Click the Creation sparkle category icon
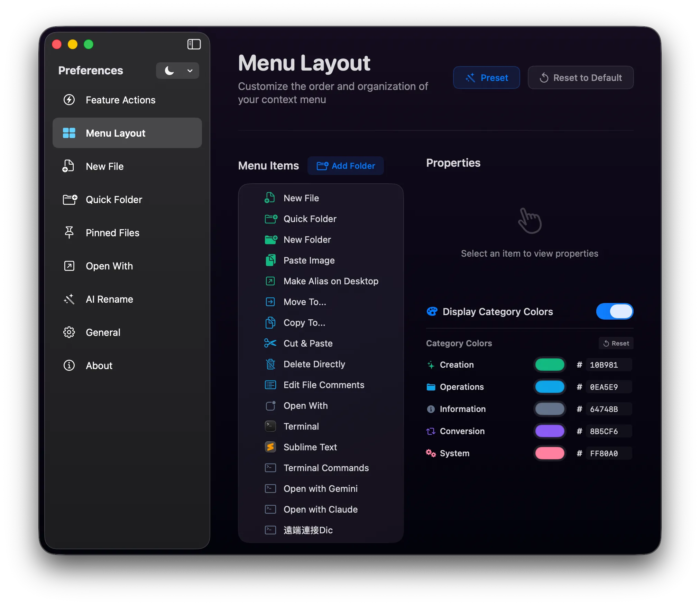The width and height of the screenshot is (700, 606). (x=431, y=365)
